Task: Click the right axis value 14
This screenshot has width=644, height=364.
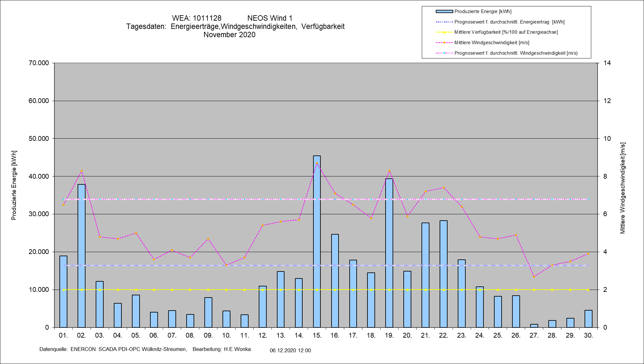Action: (x=607, y=63)
